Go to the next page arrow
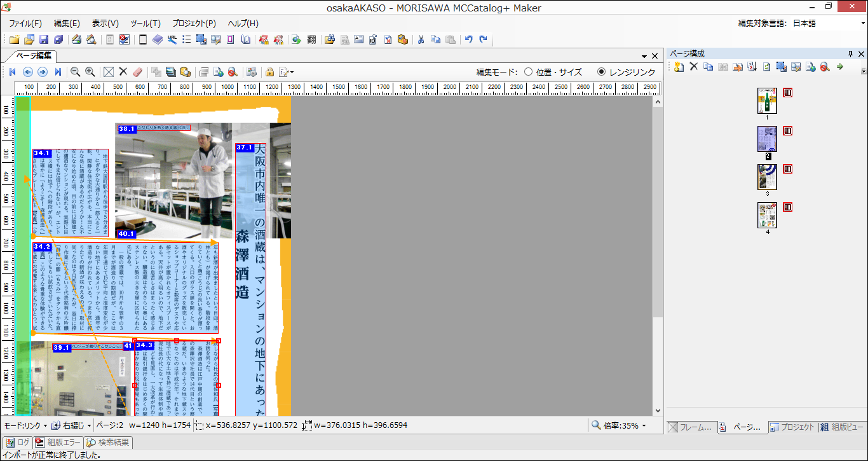 point(43,72)
